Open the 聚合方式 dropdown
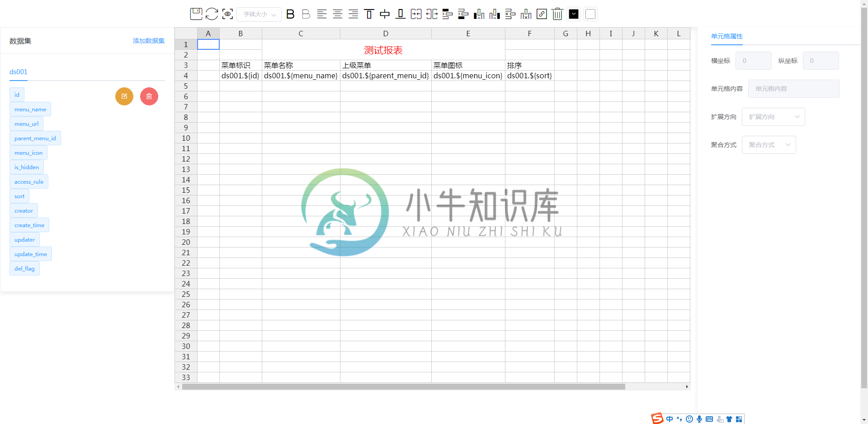 coord(769,145)
